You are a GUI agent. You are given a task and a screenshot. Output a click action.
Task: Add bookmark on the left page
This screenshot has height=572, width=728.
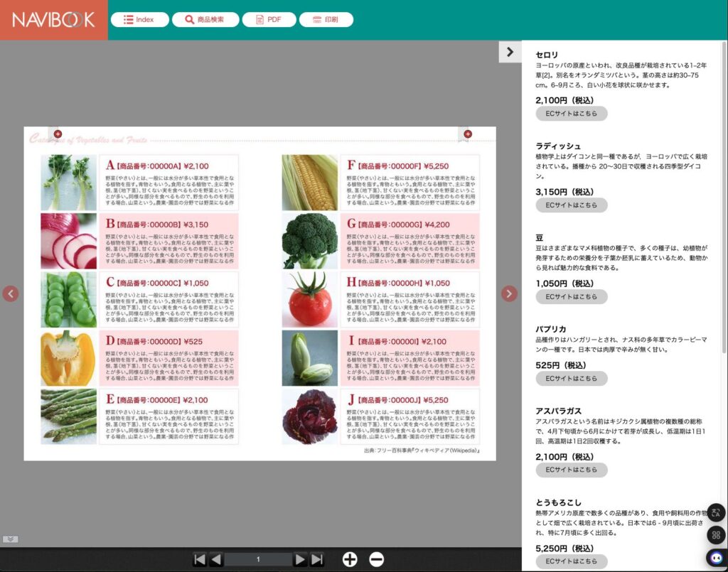click(58, 134)
